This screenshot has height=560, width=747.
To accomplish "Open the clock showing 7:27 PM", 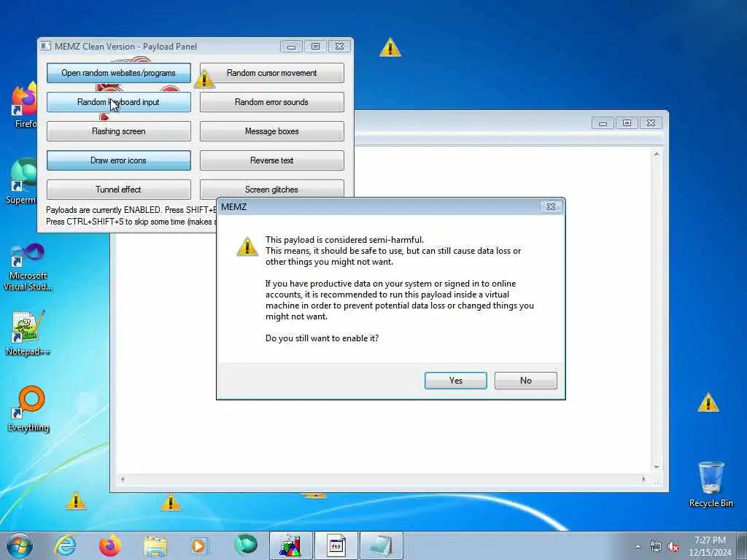I will coord(710,546).
